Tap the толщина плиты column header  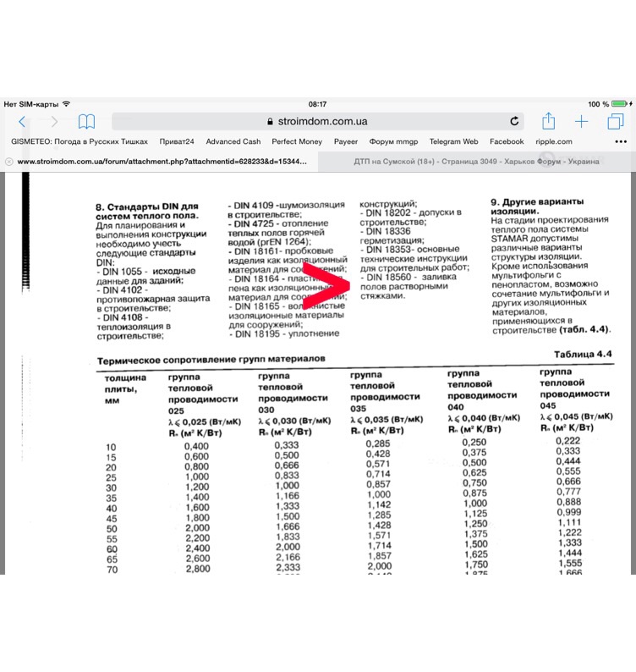125,388
